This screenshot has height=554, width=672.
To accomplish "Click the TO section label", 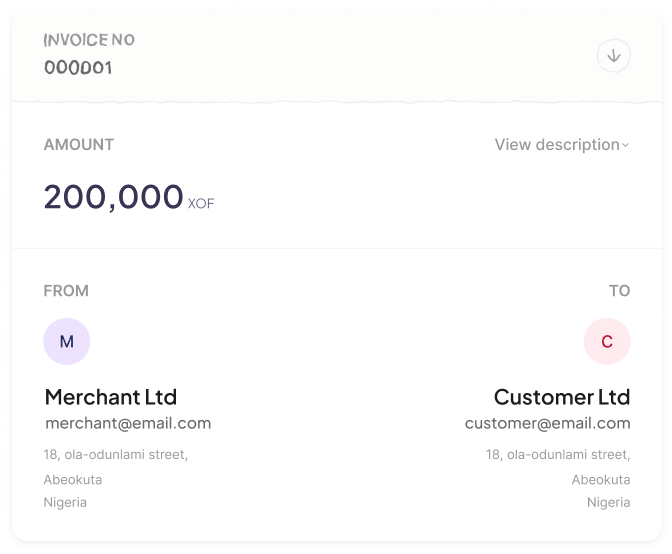I will [619, 291].
